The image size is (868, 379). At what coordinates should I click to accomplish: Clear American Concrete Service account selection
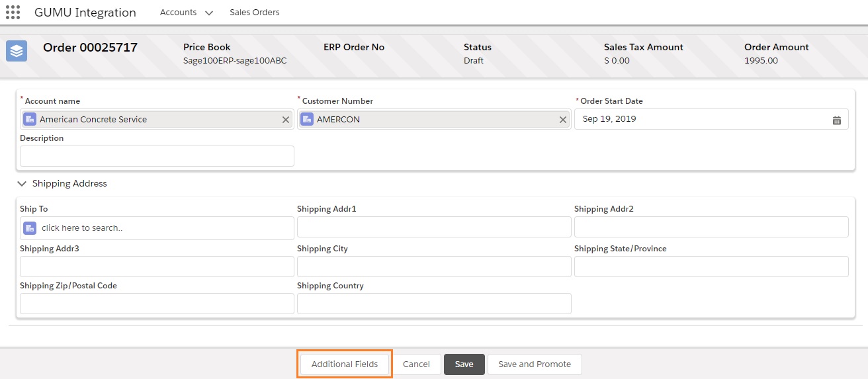pyautogui.click(x=286, y=120)
